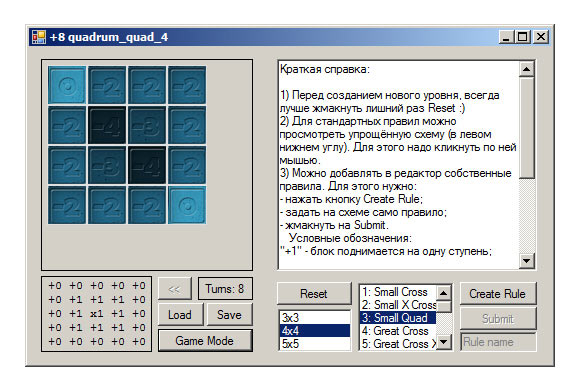The image size is (580, 390).
Task: Close the quadrum_quad_4 window
Action: (541, 37)
